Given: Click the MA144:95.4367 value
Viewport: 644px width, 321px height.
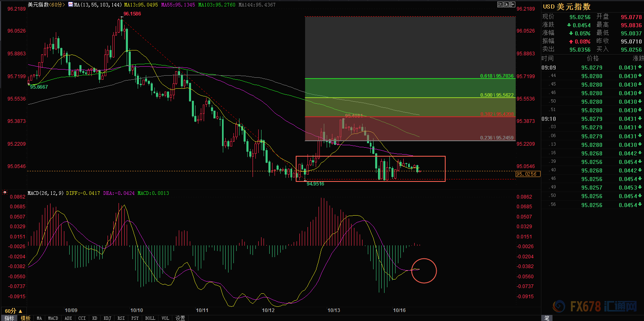Looking at the screenshot, I should click(x=257, y=5).
